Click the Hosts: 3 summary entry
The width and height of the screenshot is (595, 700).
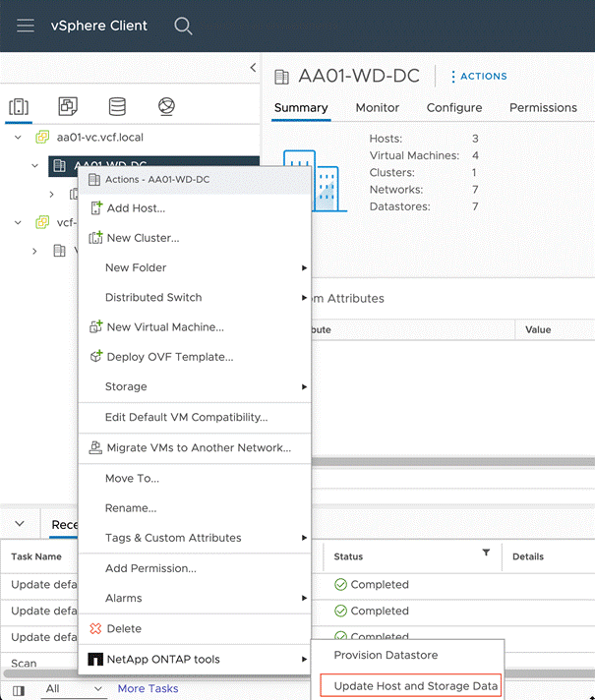tap(424, 139)
